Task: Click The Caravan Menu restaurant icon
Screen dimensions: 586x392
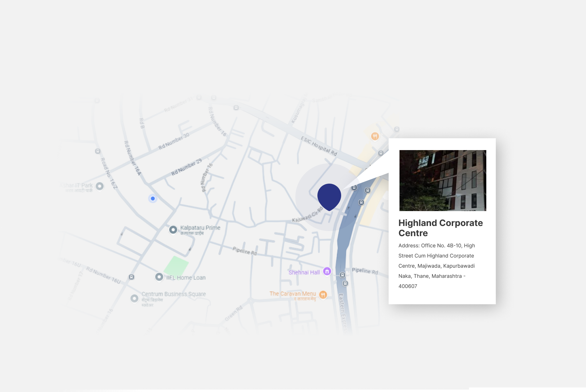Action: coord(323,295)
